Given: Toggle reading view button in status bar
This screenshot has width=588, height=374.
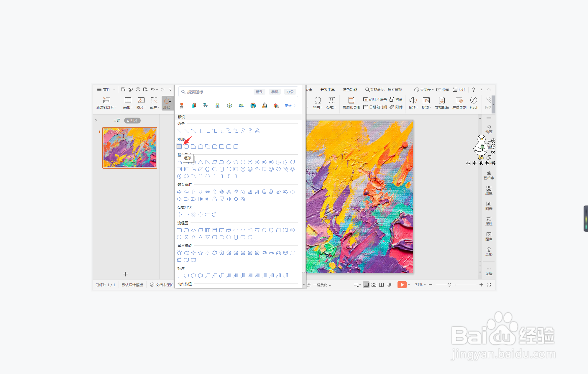Looking at the screenshot, I should [381, 285].
